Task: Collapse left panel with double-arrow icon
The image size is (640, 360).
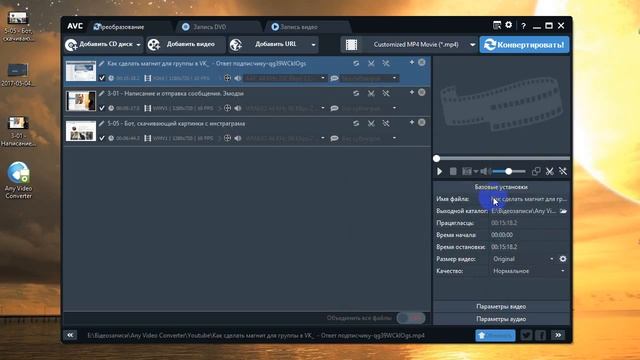Action: 70,335
